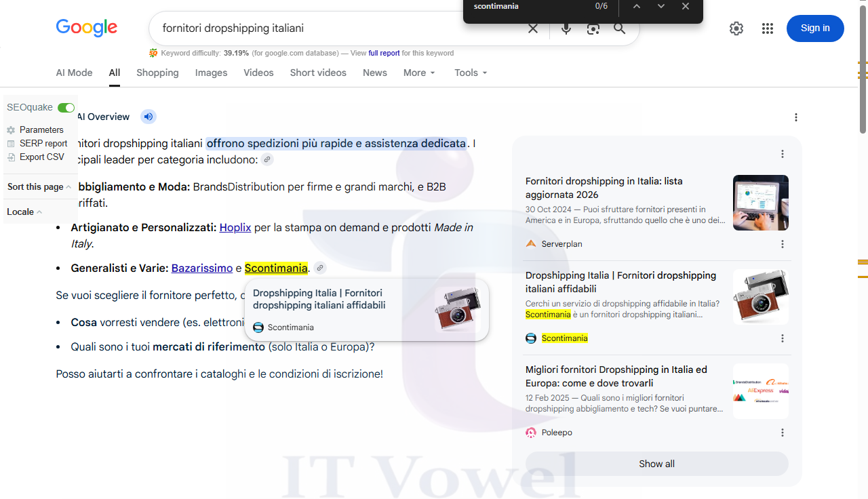Image resolution: width=868 pixels, height=499 pixels.
Task: Expand Sort this page options
Action: coord(39,186)
